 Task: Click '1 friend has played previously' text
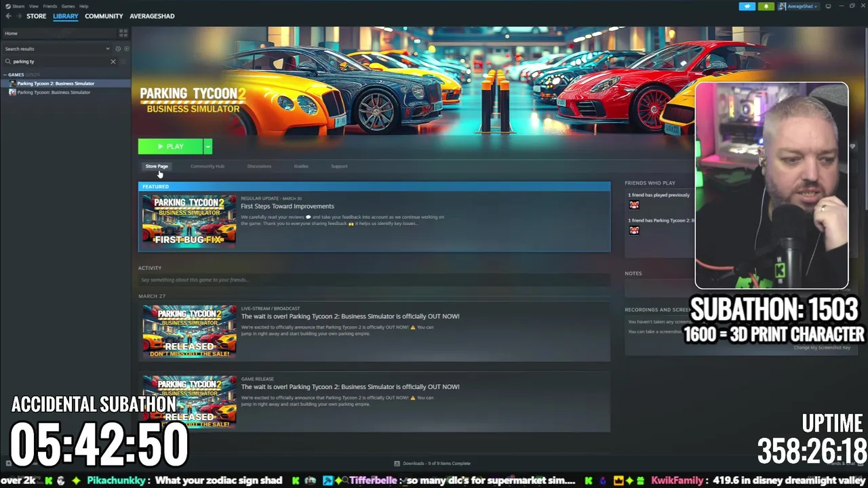tap(658, 195)
